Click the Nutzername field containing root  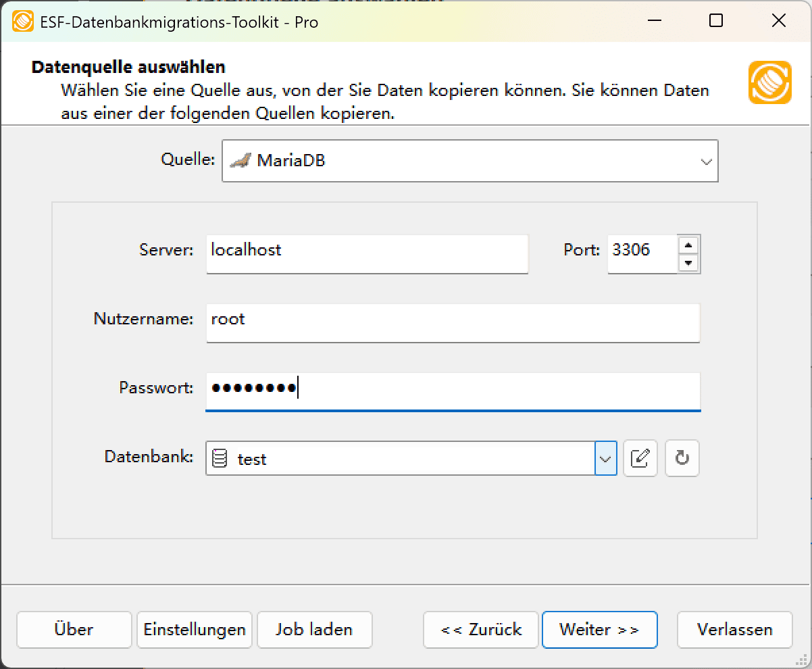pyautogui.click(x=453, y=322)
